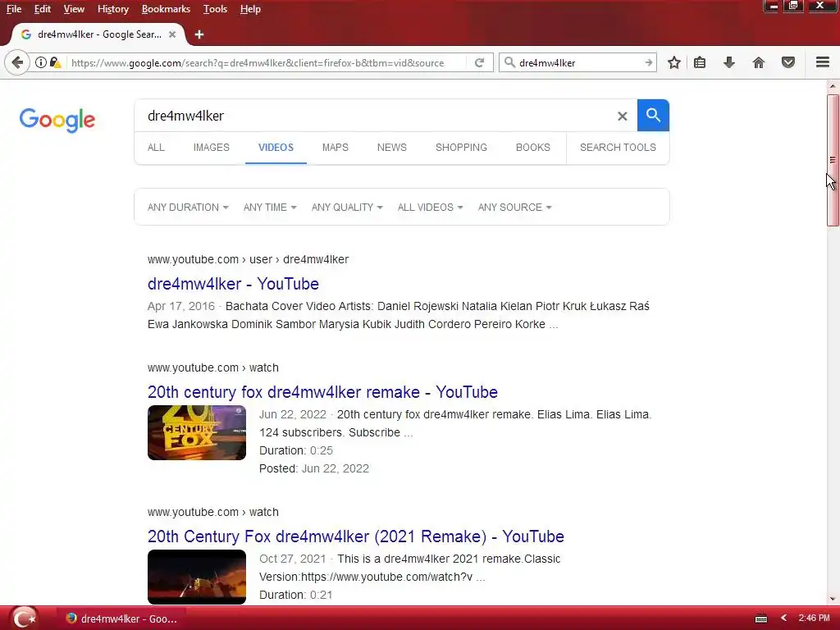
Task: Switch to the Books results tab
Action: 533,148
